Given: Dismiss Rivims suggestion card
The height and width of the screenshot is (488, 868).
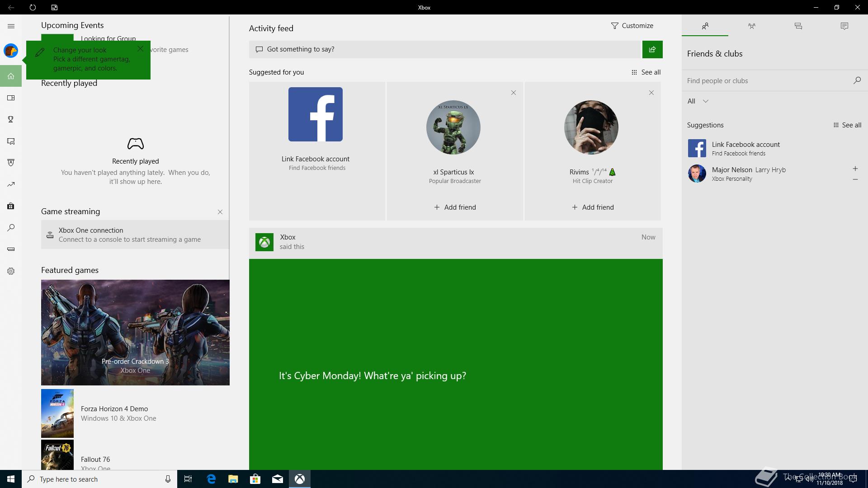Looking at the screenshot, I should tap(651, 93).
